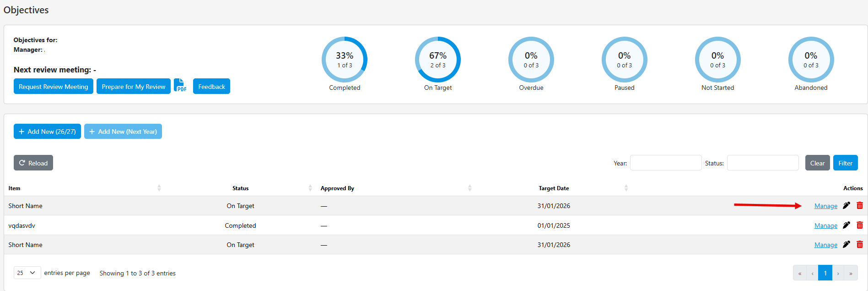This screenshot has width=868, height=291.
Task: Click Next review meeting text
Action: [55, 70]
